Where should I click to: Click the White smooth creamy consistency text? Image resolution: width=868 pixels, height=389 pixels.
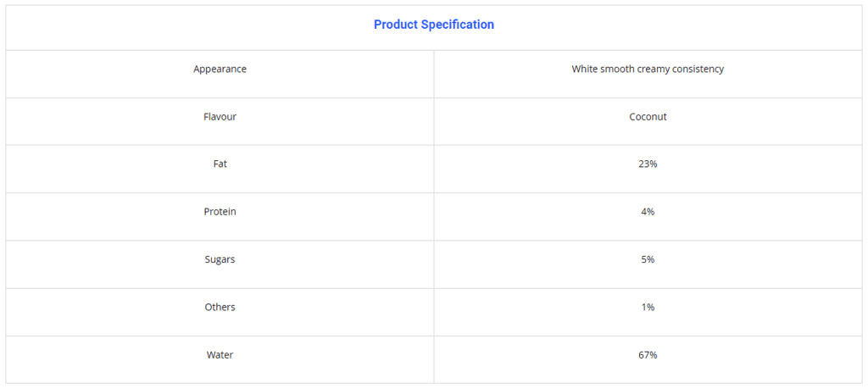click(648, 69)
